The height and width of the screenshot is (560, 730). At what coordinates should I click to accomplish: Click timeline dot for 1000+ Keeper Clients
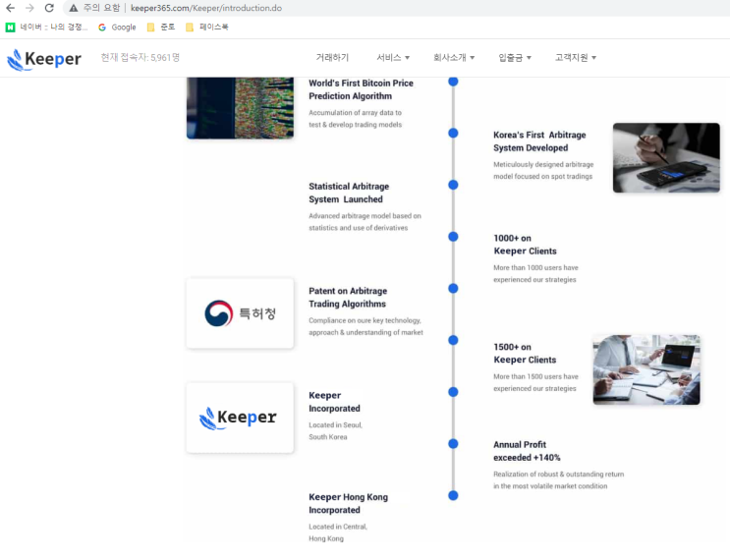pyautogui.click(x=453, y=237)
